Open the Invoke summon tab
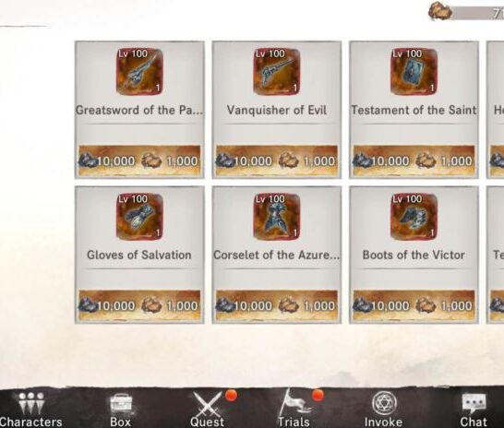Screen dimensions: 504x428 pos(383,410)
